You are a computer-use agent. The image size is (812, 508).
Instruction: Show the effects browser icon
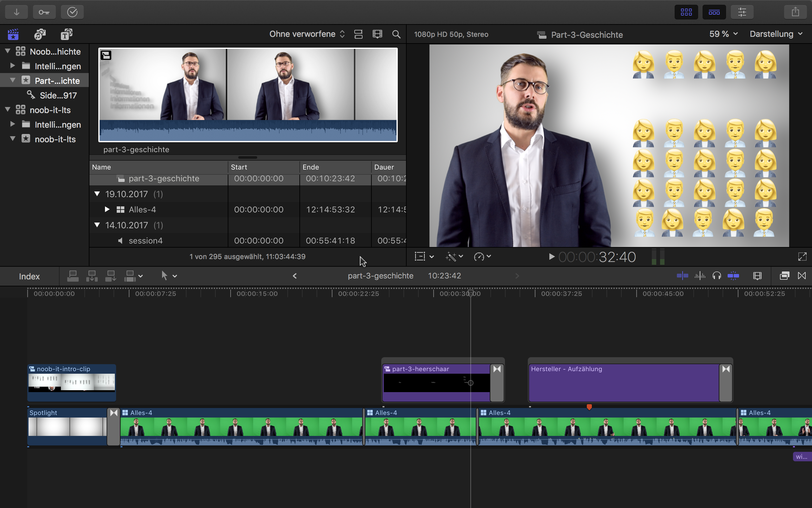click(x=784, y=276)
